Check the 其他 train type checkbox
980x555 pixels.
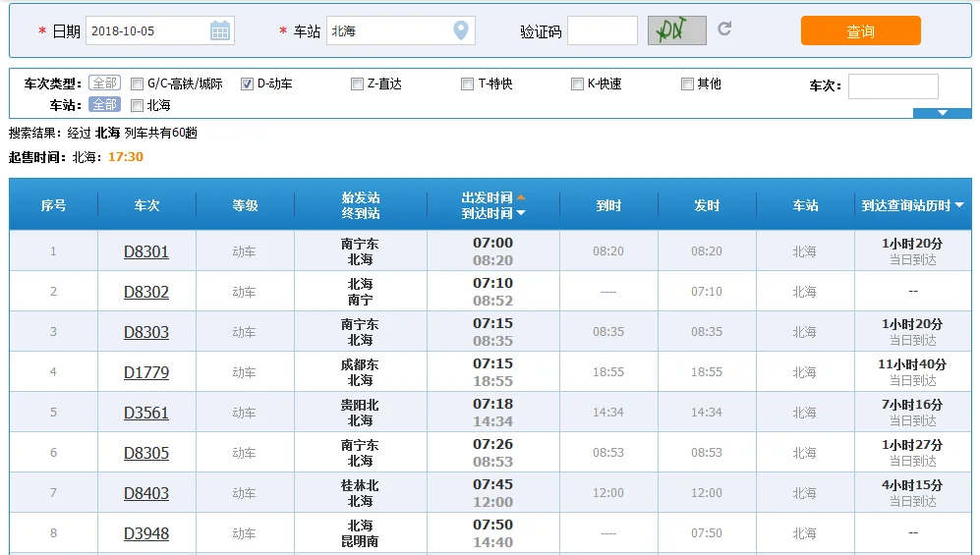click(687, 83)
